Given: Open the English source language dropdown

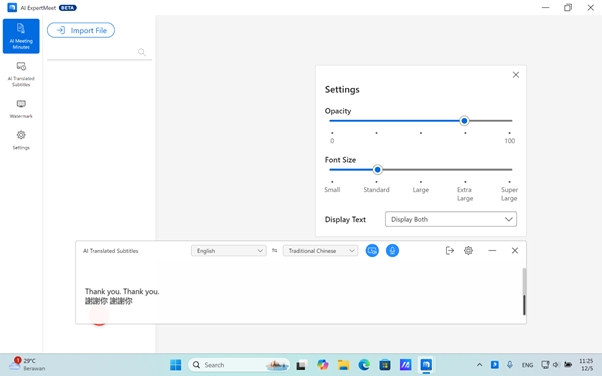Looking at the screenshot, I should [228, 251].
